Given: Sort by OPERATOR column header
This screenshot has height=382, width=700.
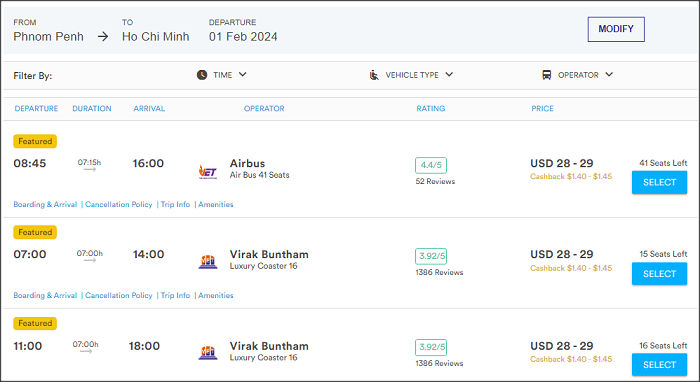Looking at the screenshot, I should coord(264,108).
